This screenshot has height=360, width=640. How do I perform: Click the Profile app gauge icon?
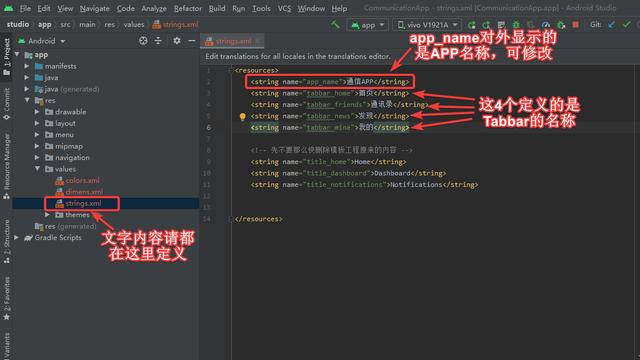[x=546, y=25]
